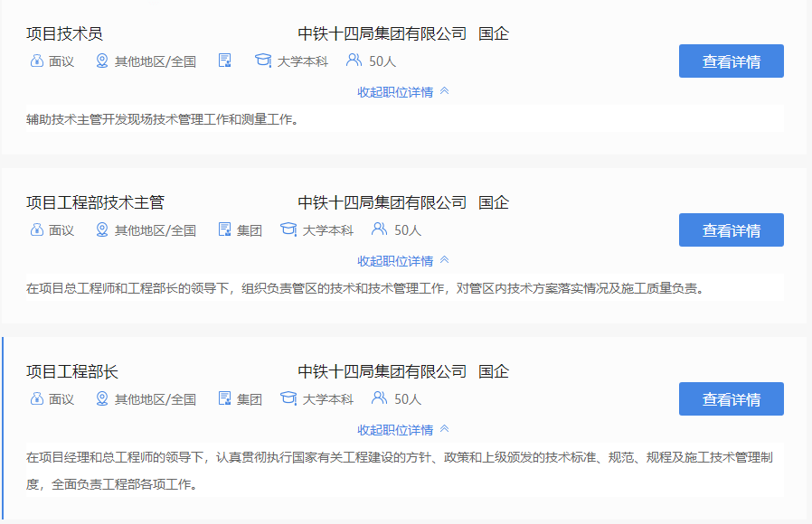
Task: Open the 项目技术员 job title
Action: 64,34
